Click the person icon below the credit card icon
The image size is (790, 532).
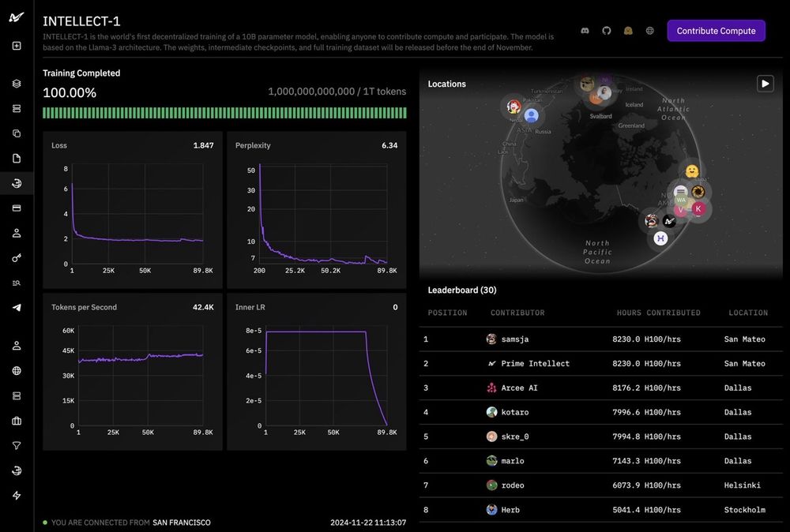[17, 233]
